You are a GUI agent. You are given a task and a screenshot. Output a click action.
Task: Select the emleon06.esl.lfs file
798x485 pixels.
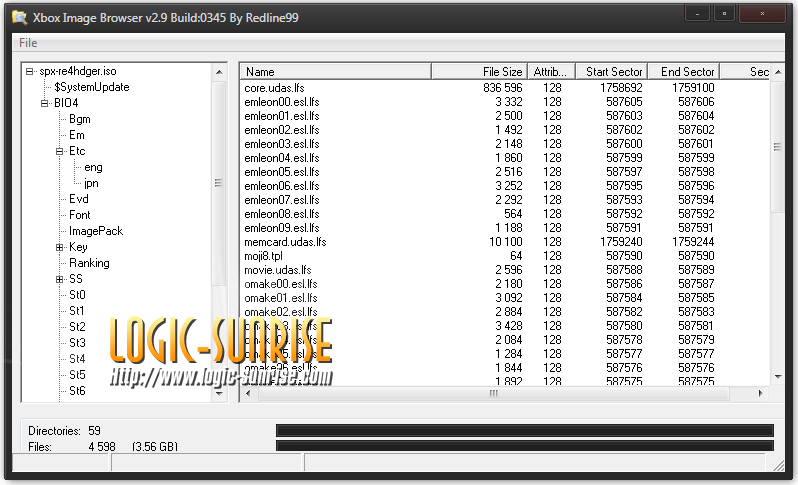pyautogui.click(x=282, y=186)
